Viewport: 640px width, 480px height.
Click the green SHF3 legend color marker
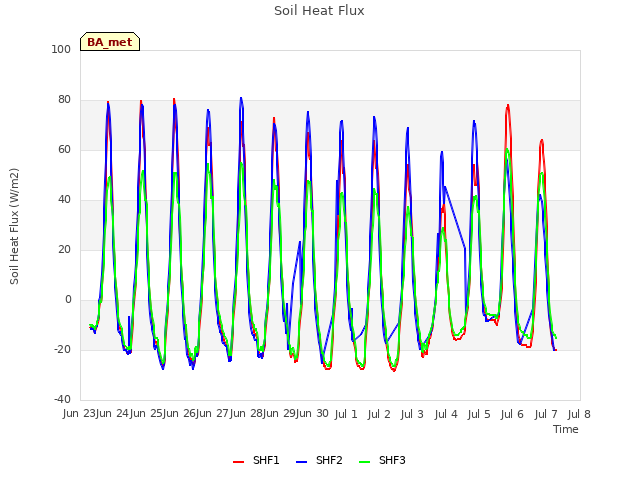coord(364,462)
